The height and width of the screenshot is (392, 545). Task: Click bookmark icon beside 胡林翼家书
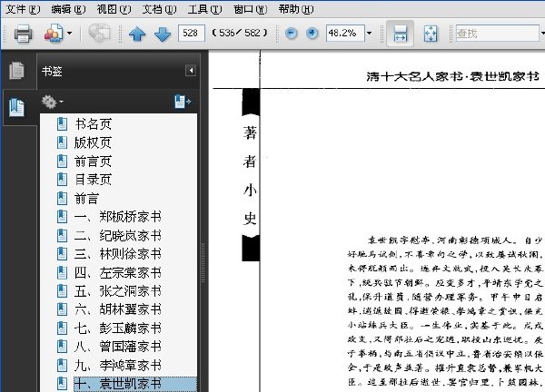tap(62, 309)
